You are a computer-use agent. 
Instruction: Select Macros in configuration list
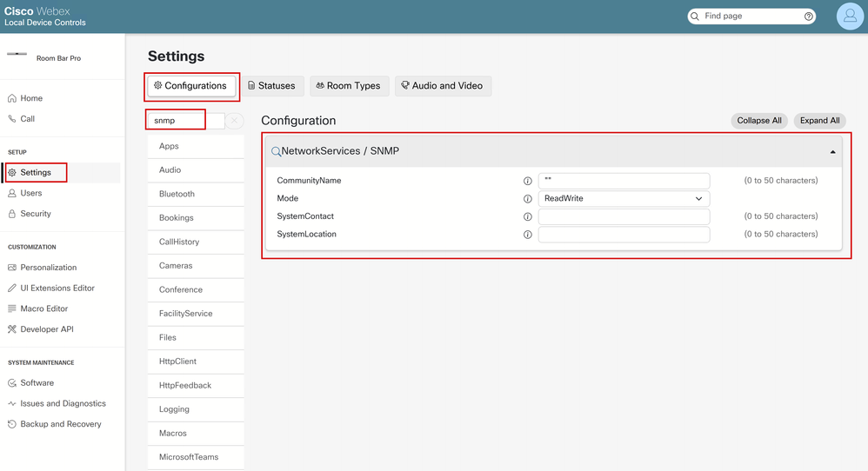(196, 434)
